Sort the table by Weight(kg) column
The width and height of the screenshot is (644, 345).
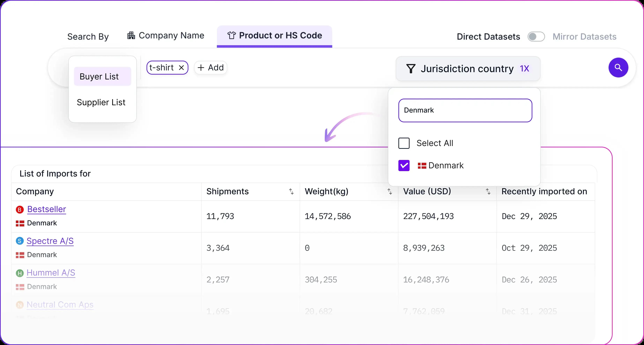(390, 192)
